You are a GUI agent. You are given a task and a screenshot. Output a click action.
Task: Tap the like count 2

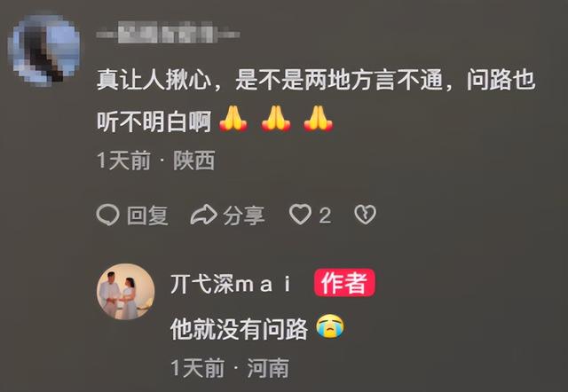pyautogui.click(x=325, y=216)
